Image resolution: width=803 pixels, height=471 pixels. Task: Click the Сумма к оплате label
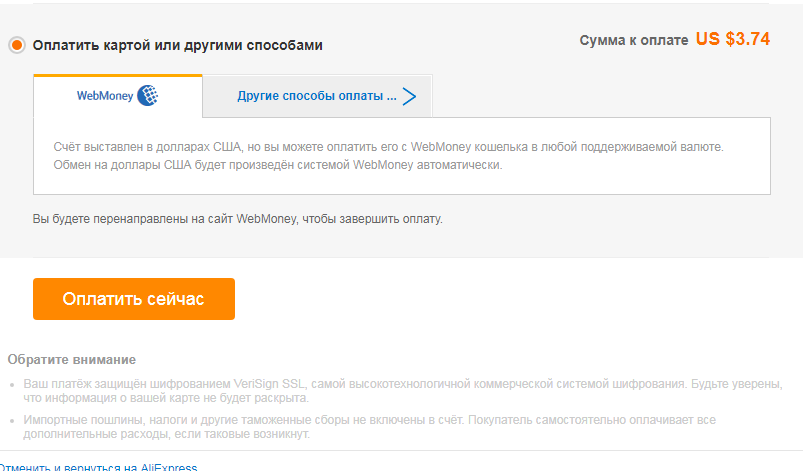[633, 40]
